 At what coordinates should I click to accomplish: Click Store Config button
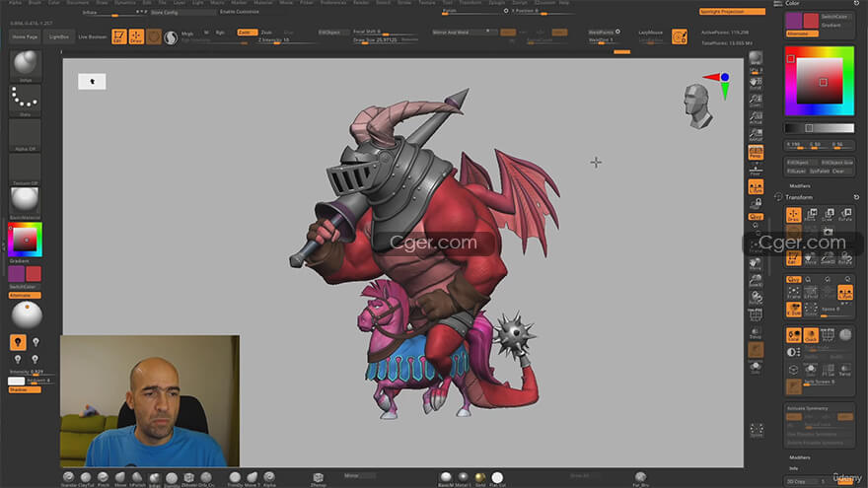[x=182, y=12]
